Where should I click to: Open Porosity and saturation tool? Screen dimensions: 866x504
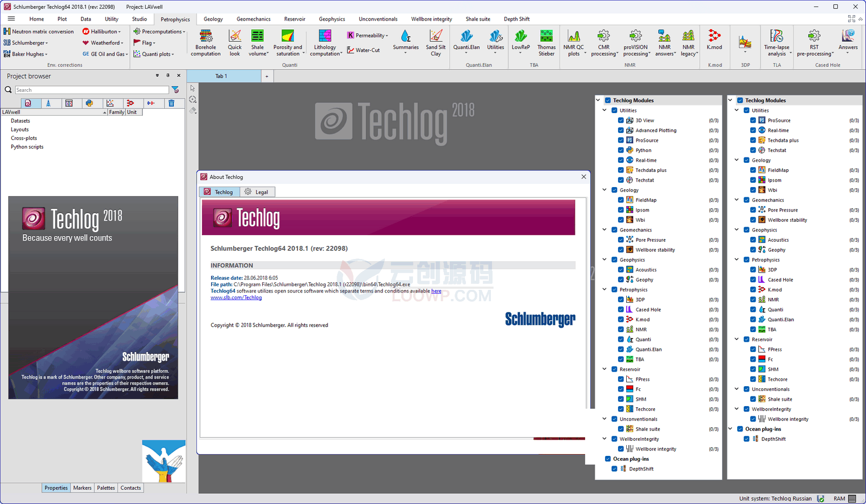287,43
